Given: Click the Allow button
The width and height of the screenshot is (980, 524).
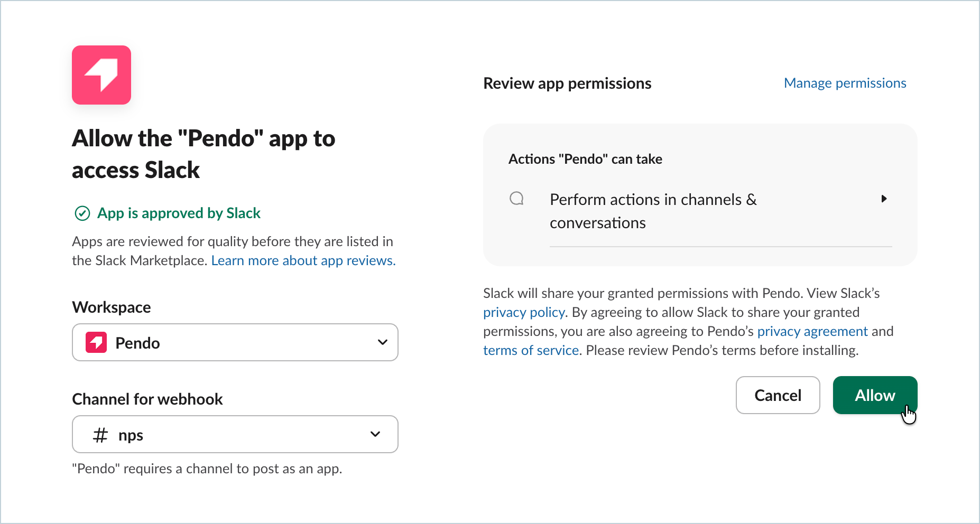Looking at the screenshot, I should 875,395.
